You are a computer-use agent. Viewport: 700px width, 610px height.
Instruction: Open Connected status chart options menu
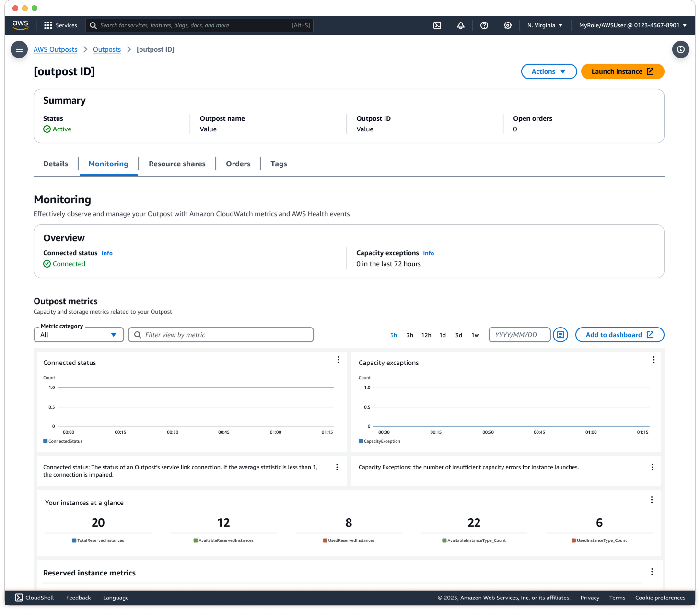pyautogui.click(x=338, y=360)
